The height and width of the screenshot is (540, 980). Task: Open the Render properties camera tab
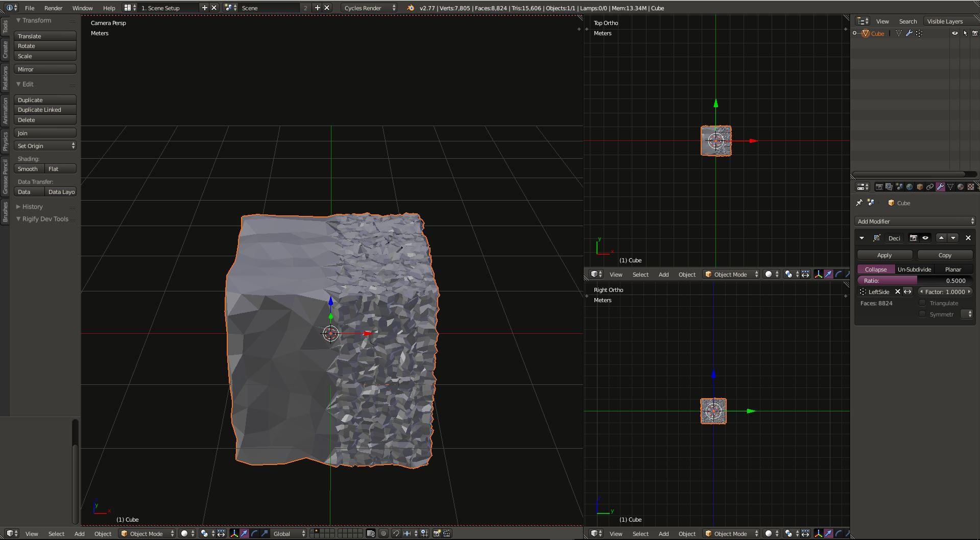pos(879,187)
